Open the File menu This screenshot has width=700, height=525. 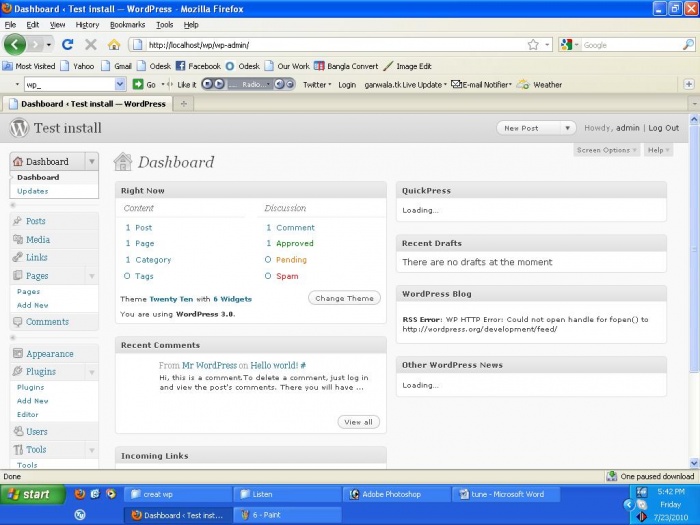coord(10,25)
